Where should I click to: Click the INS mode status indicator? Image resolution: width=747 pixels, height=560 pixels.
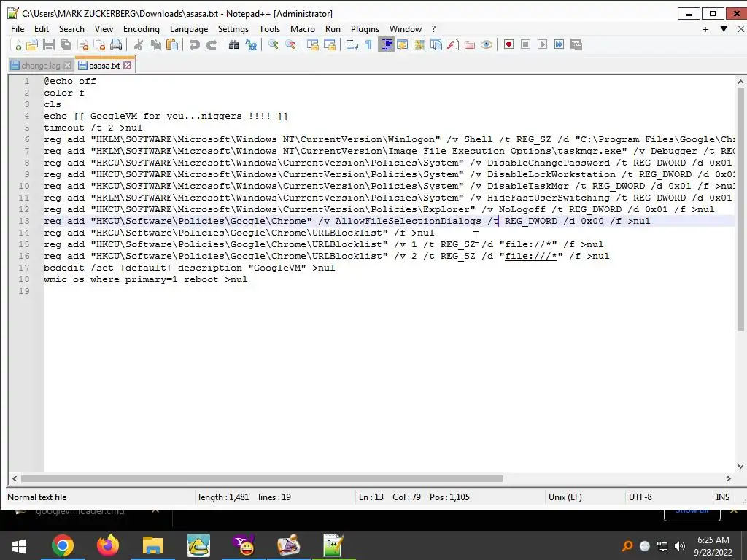(722, 497)
